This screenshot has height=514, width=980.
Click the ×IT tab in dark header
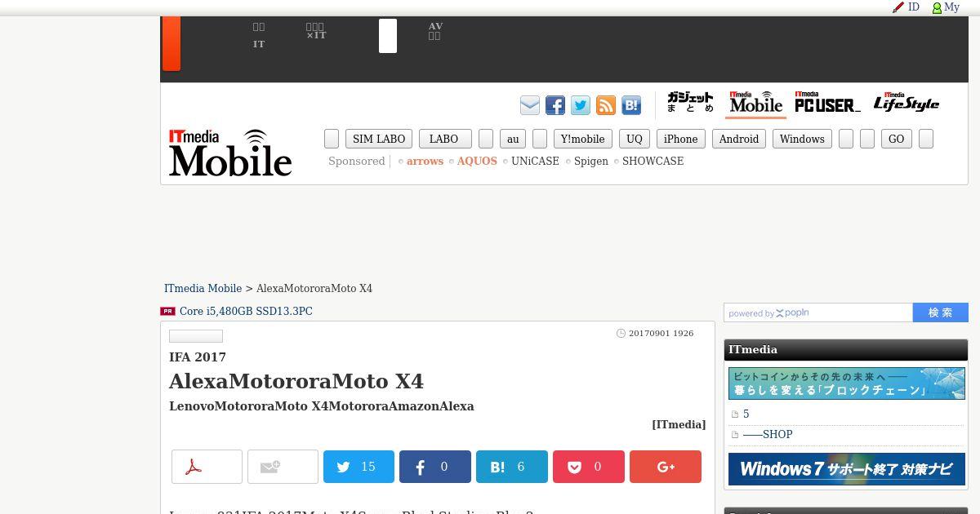click(x=316, y=31)
